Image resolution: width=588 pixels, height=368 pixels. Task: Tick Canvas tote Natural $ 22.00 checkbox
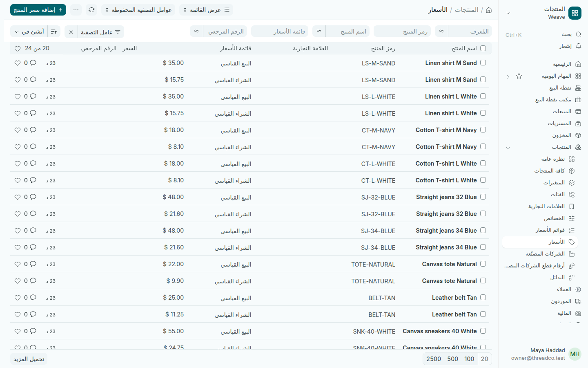[483, 264]
